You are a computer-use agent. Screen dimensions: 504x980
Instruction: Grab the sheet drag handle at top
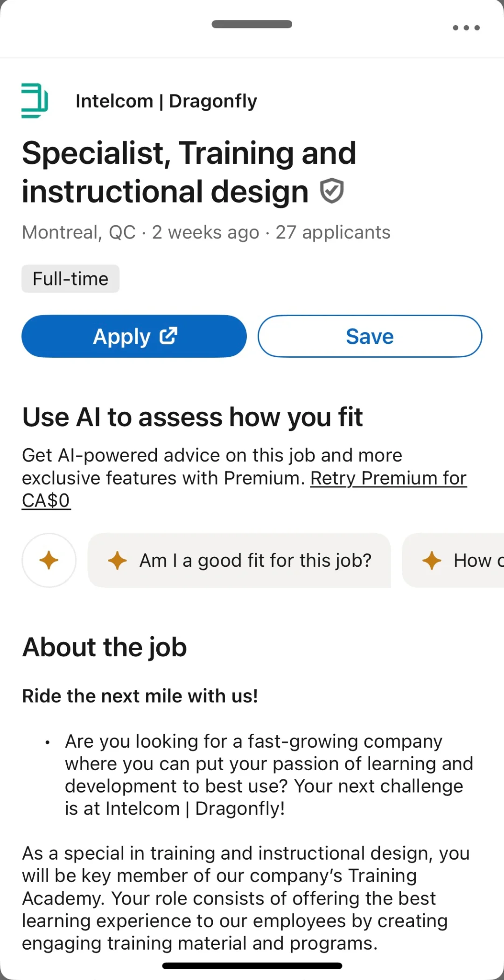coord(252,24)
